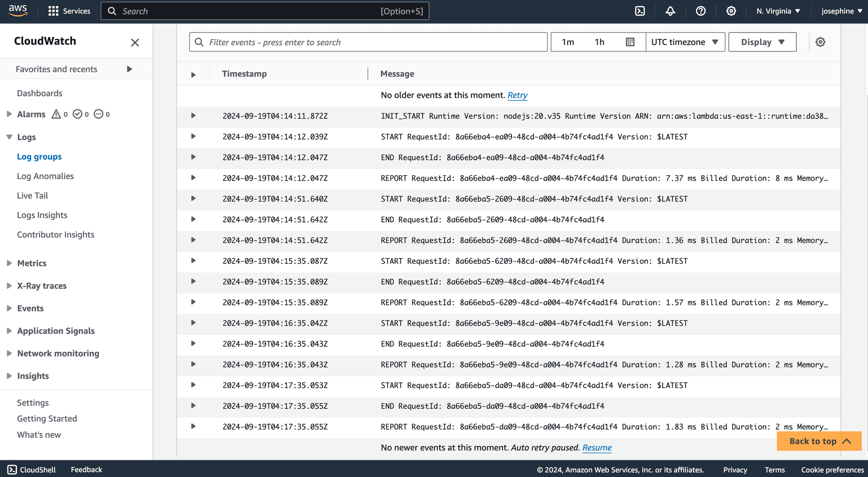
Task: Open the Privacy link
Action: [x=735, y=470]
